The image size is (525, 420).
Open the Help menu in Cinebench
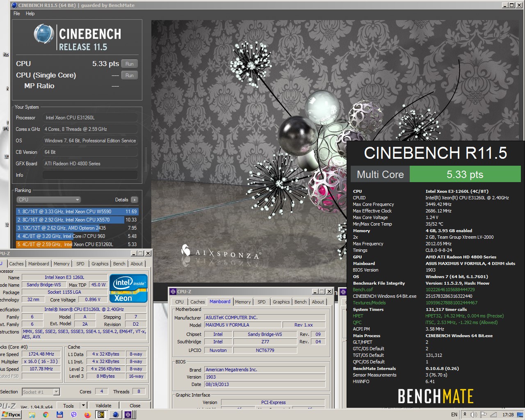[x=30, y=14]
